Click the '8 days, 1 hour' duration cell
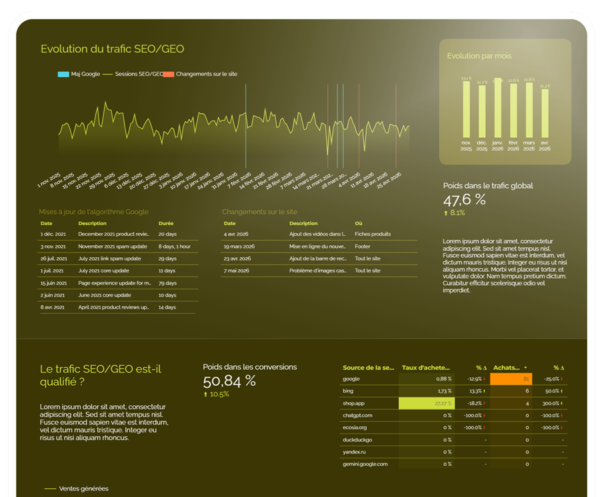The width and height of the screenshot is (600, 497). (x=174, y=246)
